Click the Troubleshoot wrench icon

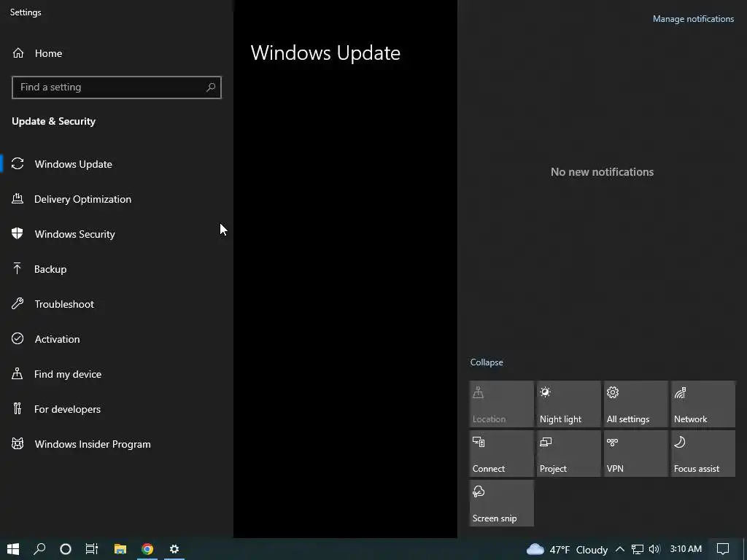(18, 303)
